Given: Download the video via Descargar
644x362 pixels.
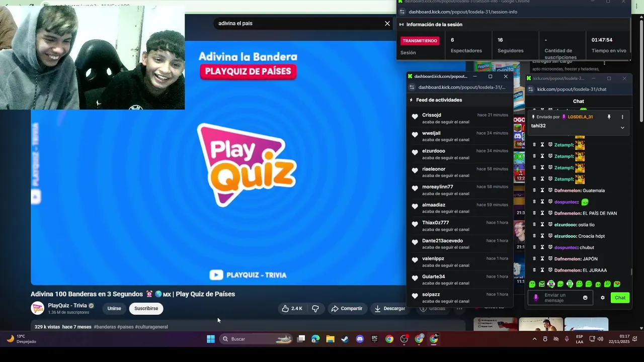Looking at the screenshot, I should tap(389, 309).
